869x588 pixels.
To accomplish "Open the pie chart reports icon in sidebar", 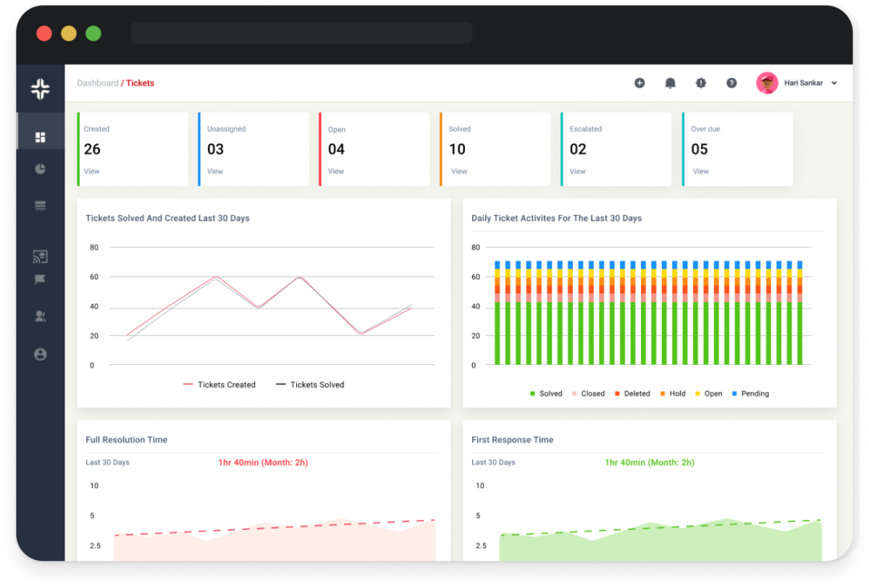I will 41,169.
